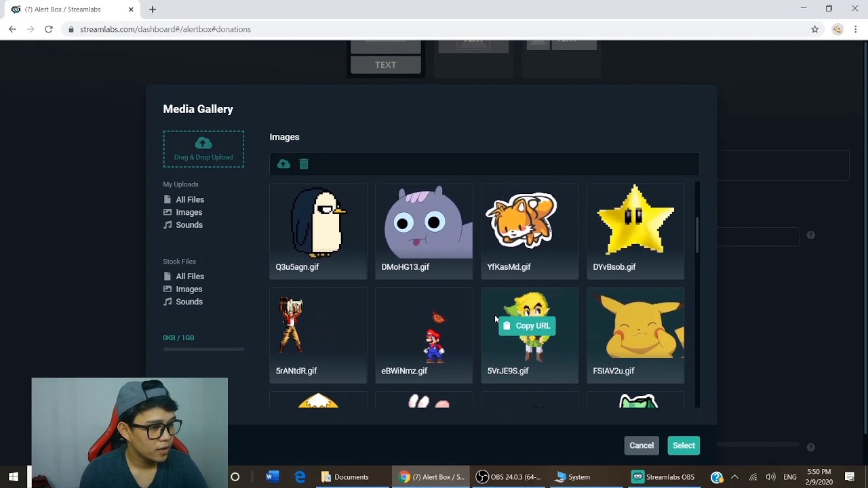
Task: Click the ENG language indicator
Action: click(x=790, y=477)
